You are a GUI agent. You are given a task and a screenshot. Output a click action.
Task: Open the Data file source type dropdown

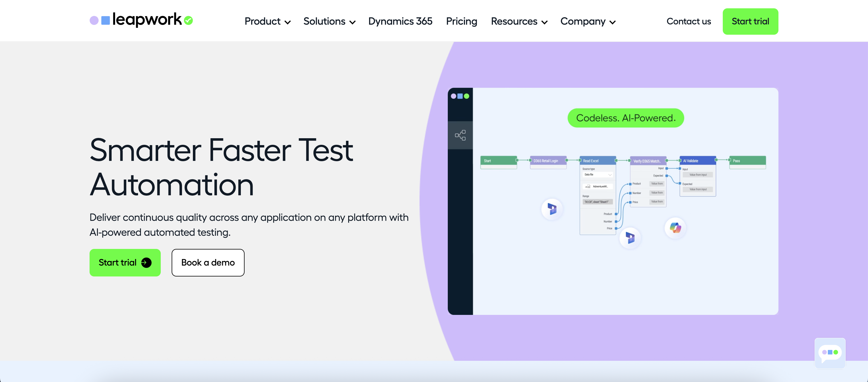point(598,175)
